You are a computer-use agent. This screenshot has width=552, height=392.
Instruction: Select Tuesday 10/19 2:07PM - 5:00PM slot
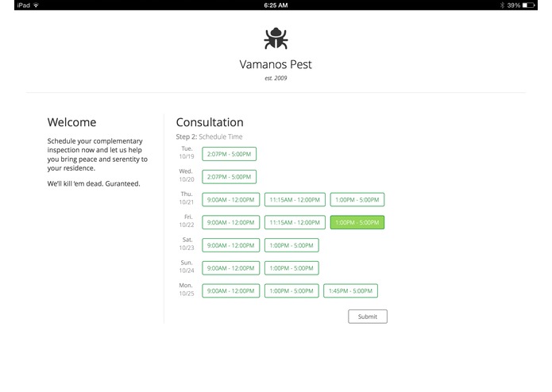[x=230, y=154]
